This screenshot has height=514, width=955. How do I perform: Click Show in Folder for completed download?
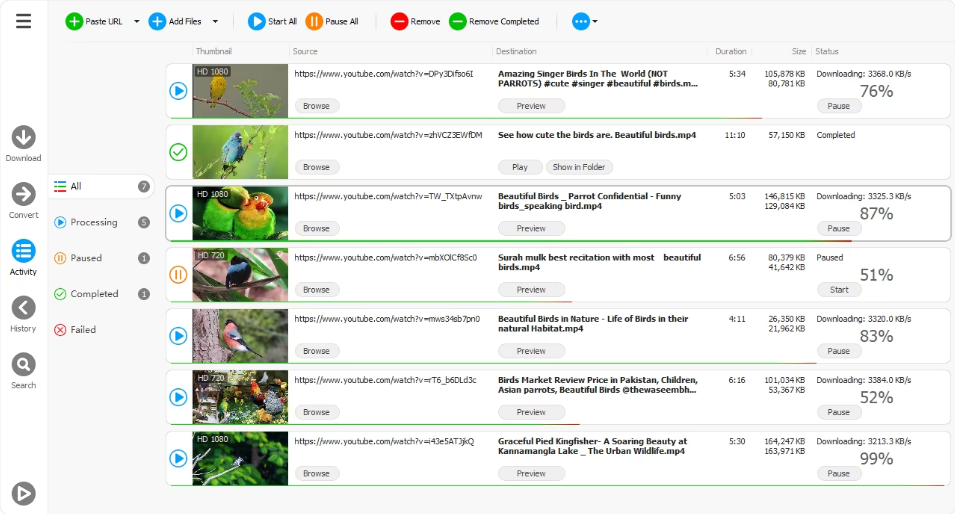[x=579, y=167]
